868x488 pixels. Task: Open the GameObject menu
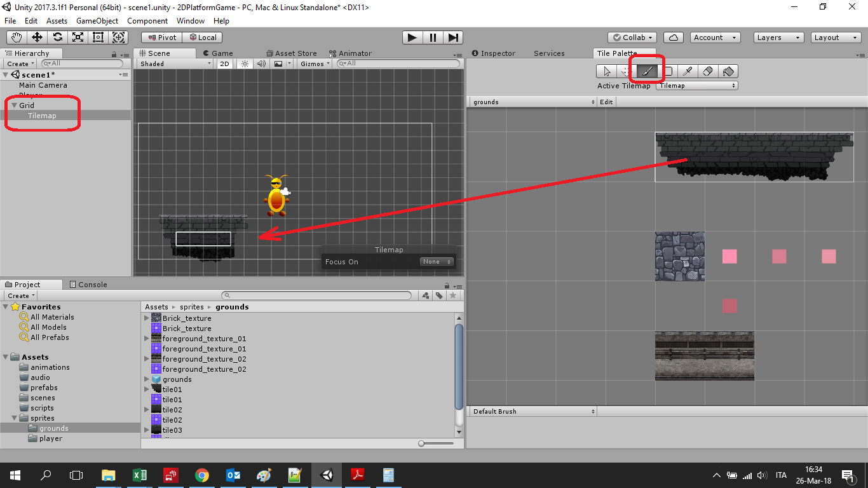(x=97, y=21)
